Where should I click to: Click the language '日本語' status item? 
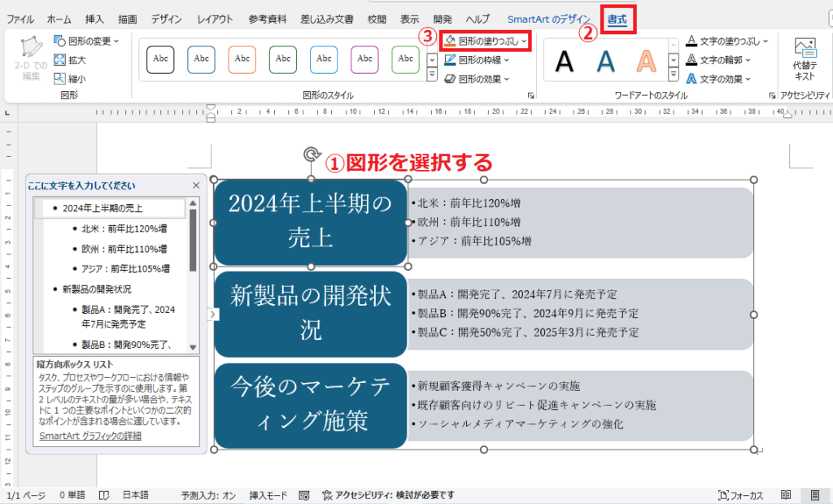(136, 496)
